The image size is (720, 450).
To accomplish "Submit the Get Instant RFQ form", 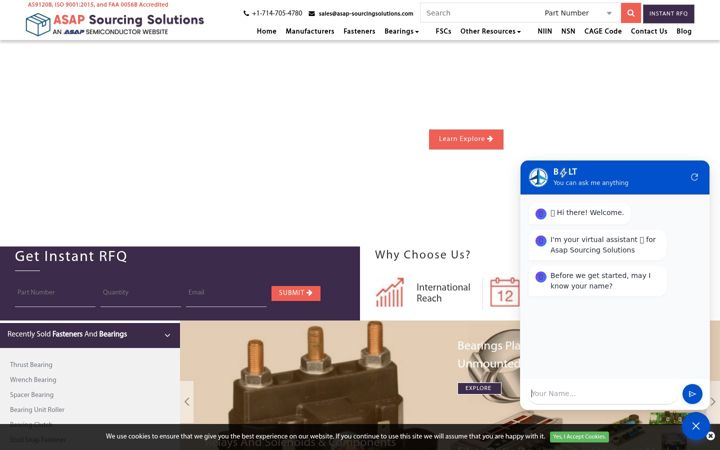I will tap(296, 293).
